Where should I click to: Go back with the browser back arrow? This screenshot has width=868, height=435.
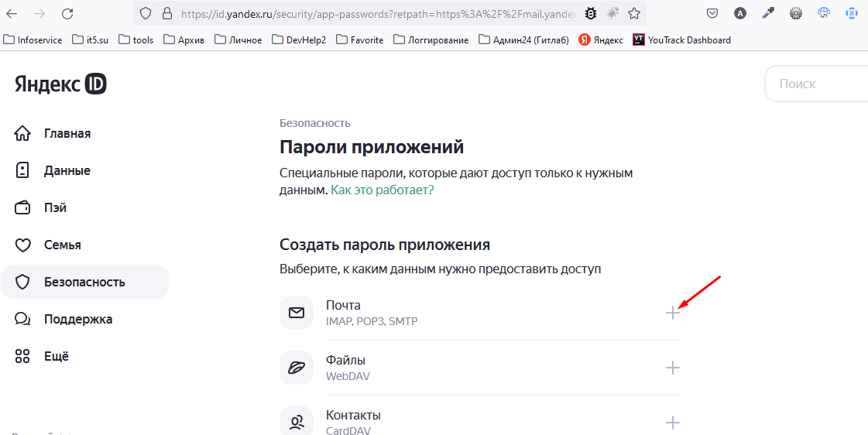pyautogui.click(x=12, y=13)
